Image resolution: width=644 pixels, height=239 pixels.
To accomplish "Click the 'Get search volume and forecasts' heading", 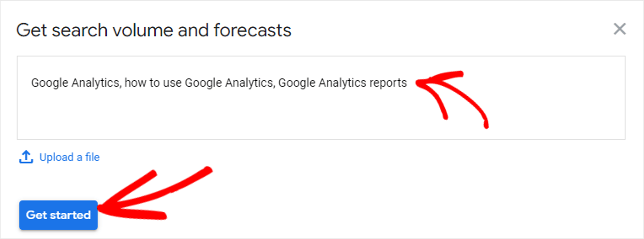I will click(x=154, y=30).
